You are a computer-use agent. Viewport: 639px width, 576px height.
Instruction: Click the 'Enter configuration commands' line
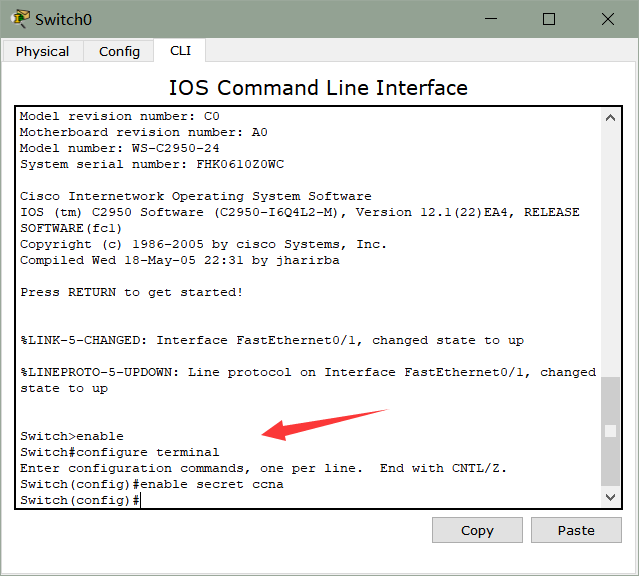[263, 468]
